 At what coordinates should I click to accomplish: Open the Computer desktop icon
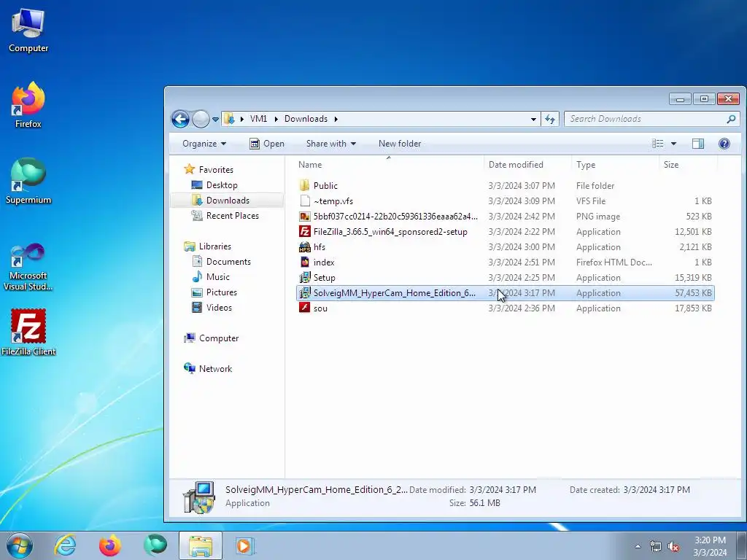pyautogui.click(x=28, y=31)
